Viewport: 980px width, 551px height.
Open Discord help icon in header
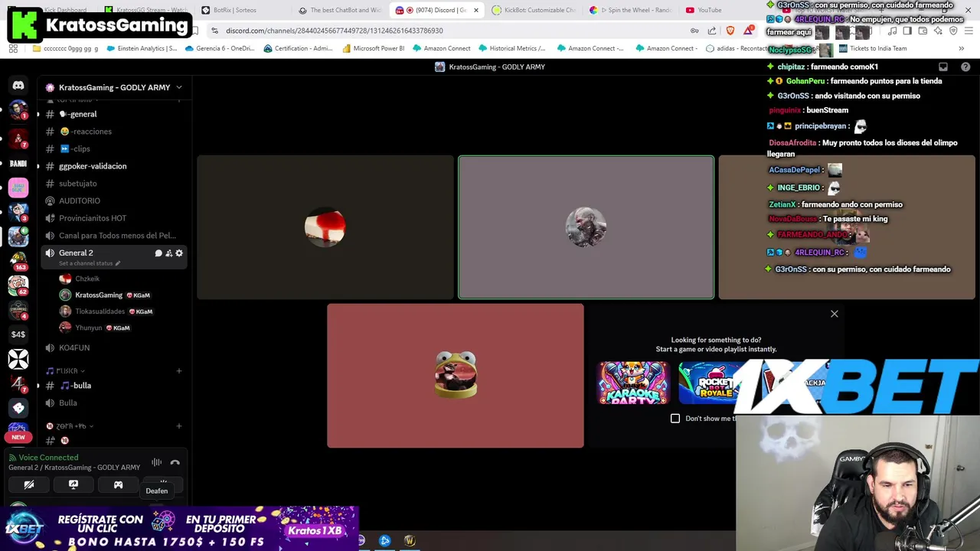point(965,67)
